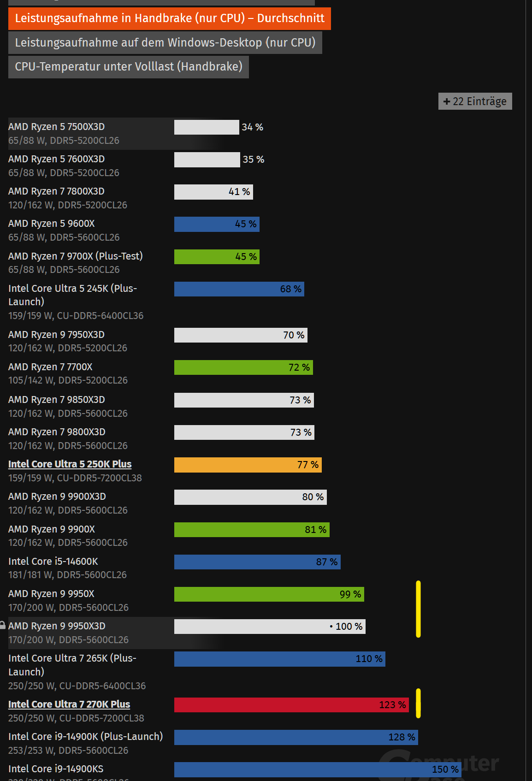Open Intel Core Ultra 7 270K Plus link

69,704
